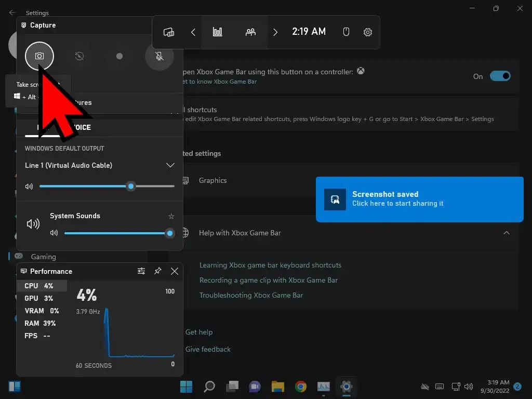Click the touch keyboard tray icon

tap(440, 387)
